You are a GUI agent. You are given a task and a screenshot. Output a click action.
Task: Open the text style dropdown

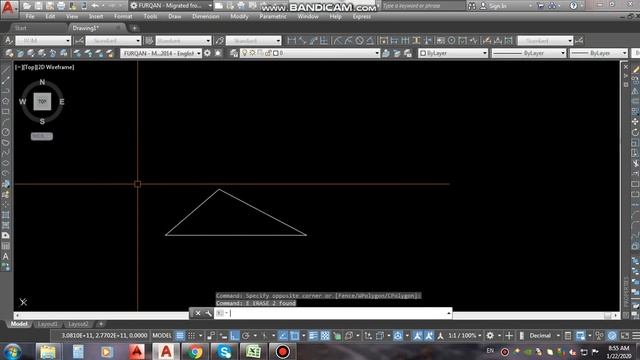tap(43, 40)
